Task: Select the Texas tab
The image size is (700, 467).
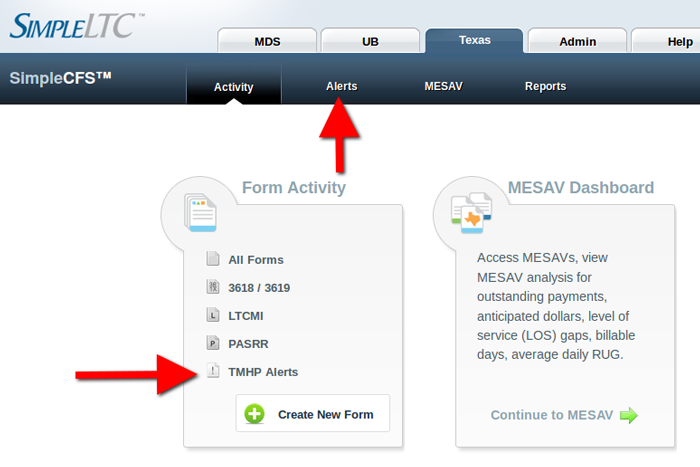Action: (x=474, y=40)
